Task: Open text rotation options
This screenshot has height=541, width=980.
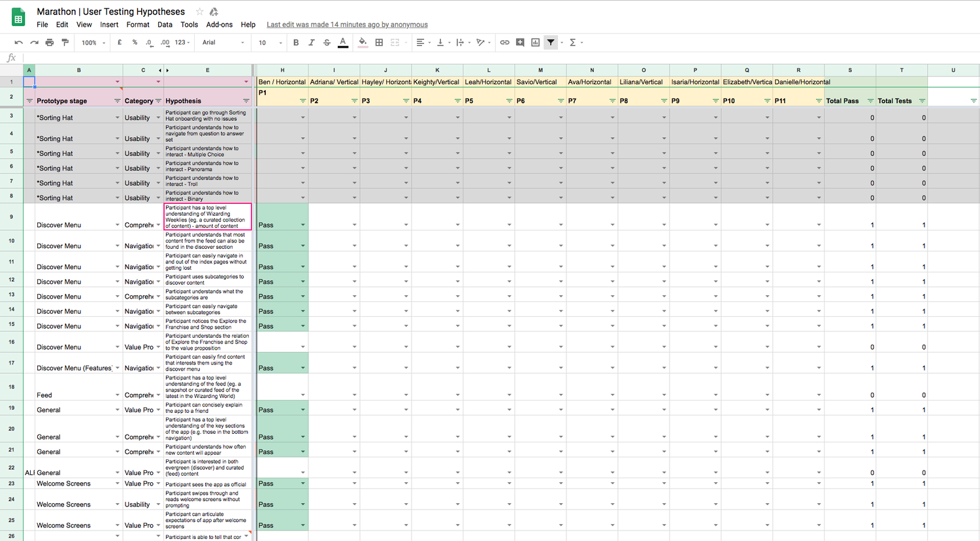Action: (482, 42)
